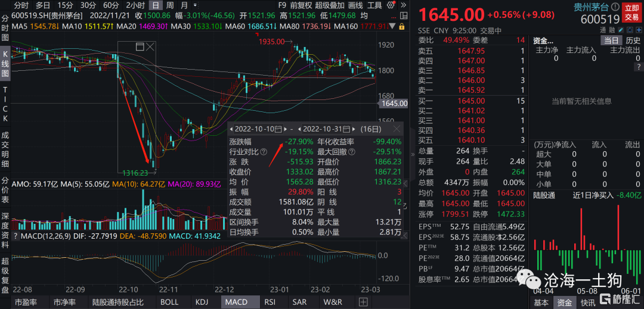Viewport: 644px width, 309px height.
Task: Click the question mark before MACD label
Action: 16,236
